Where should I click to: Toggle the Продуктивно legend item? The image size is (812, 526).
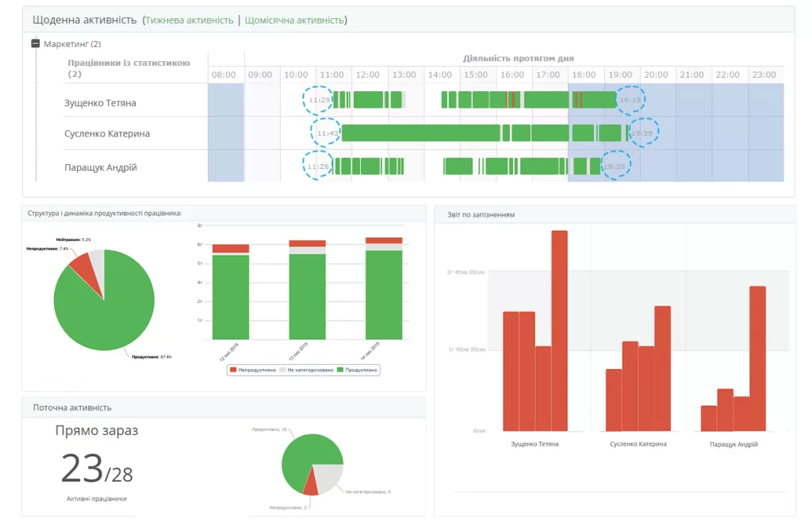click(x=361, y=370)
